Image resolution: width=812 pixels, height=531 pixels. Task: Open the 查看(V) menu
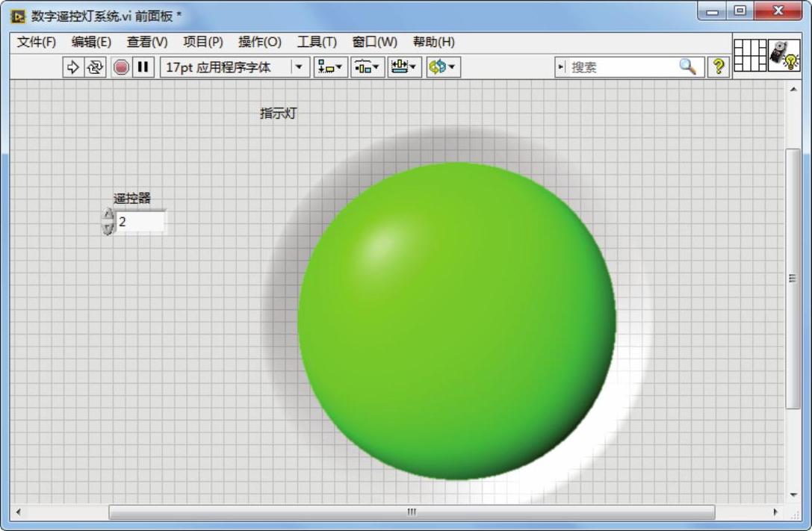coord(147,42)
